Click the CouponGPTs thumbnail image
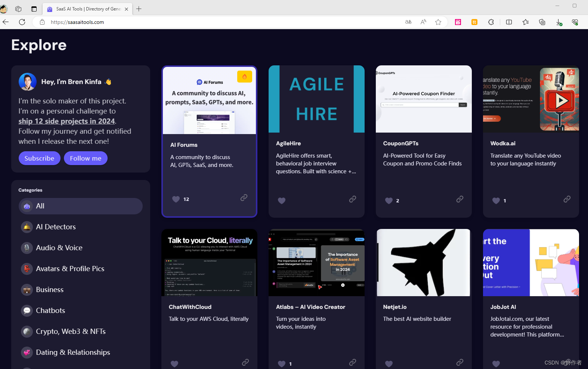588x369 pixels. [x=424, y=99]
